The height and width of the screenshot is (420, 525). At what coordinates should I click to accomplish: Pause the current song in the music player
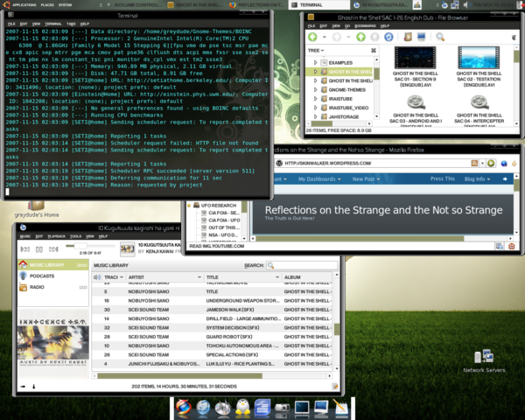pyautogui.click(x=39, y=249)
